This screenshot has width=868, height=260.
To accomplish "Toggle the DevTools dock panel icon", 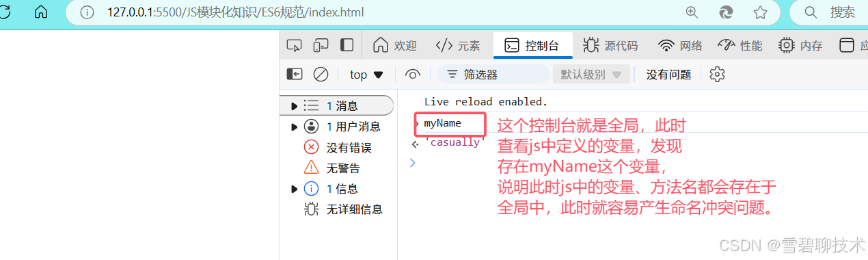I will click(347, 45).
